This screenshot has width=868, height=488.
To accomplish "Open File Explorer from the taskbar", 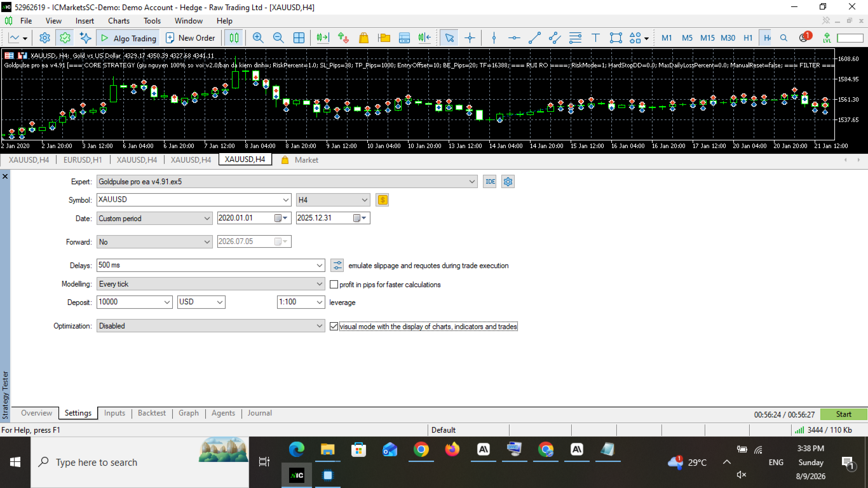I will point(327,450).
